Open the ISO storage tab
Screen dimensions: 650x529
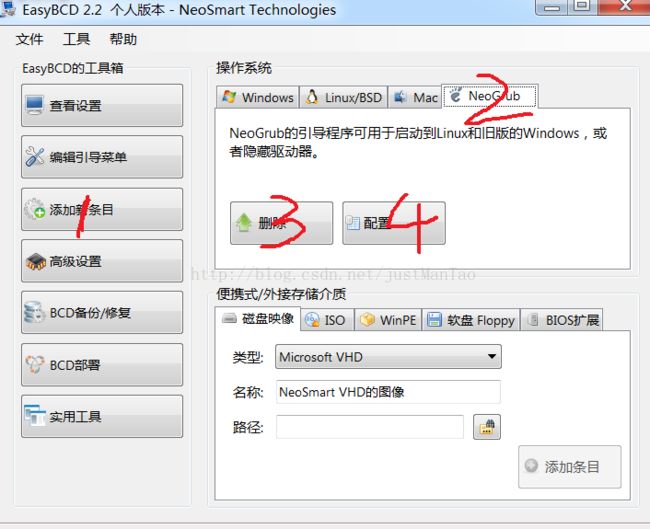click(x=327, y=320)
